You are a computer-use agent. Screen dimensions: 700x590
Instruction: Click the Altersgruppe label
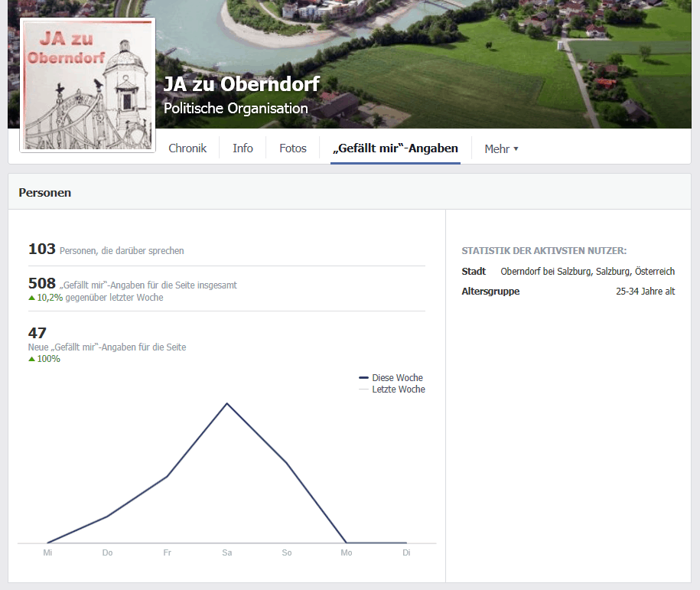[x=490, y=292]
